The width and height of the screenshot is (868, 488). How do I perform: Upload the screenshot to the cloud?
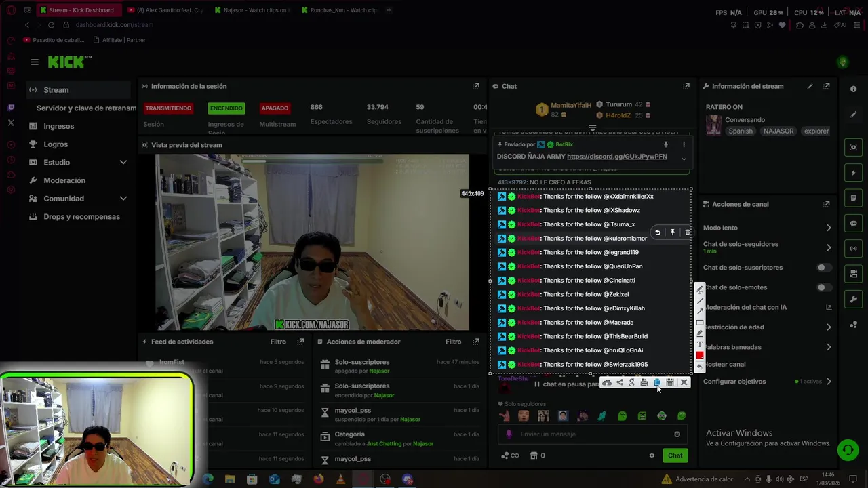[x=607, y=382]
